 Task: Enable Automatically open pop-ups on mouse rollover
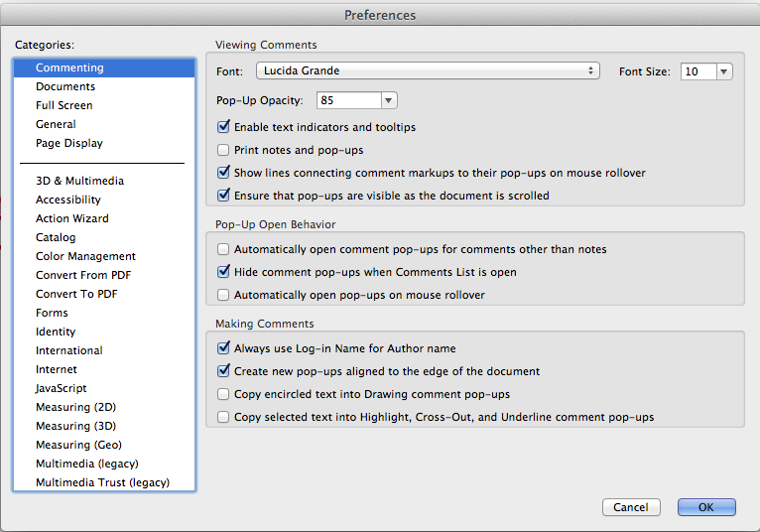point(223,295)
